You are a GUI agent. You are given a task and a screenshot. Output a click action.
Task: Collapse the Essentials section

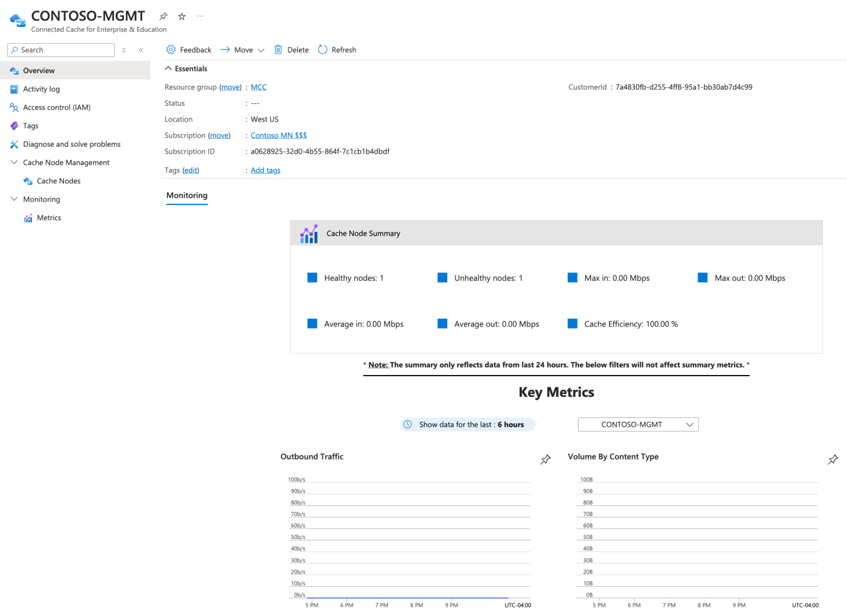(168, 69)
